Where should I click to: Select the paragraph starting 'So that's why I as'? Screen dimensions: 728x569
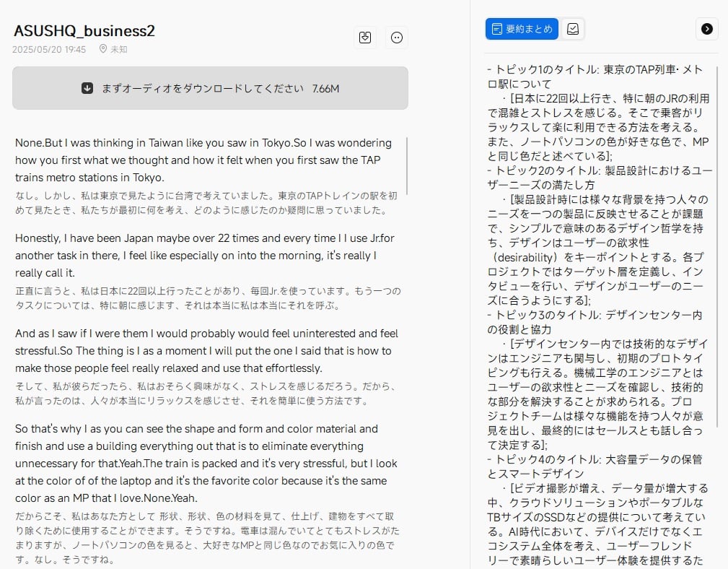click(206, 463)
